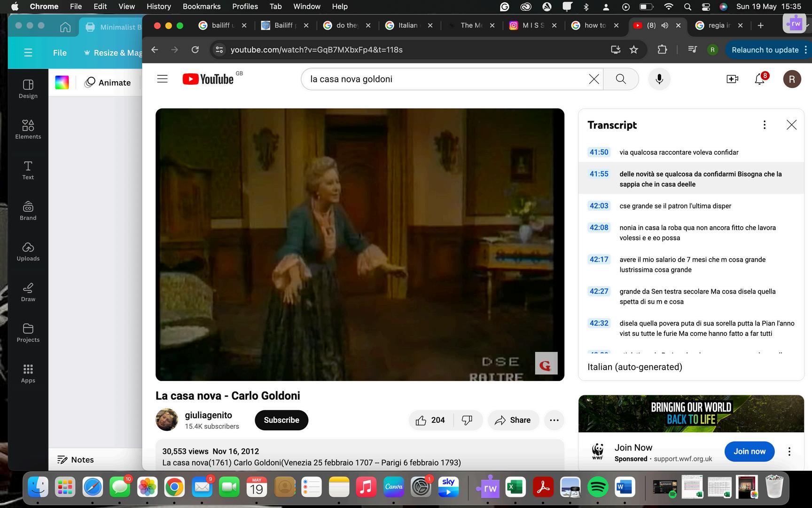Clear the YouTube search box text

coord(593,79)
